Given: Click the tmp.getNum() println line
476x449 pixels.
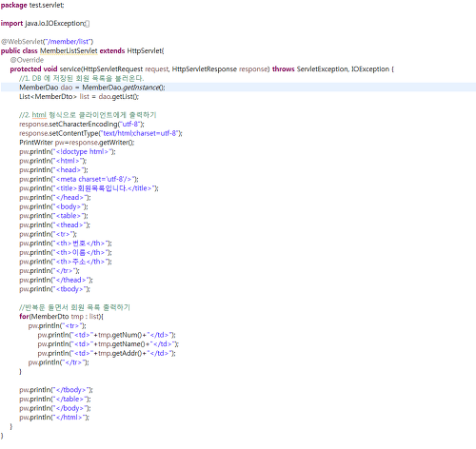Looking at the screenshot, I should (107, 335).
